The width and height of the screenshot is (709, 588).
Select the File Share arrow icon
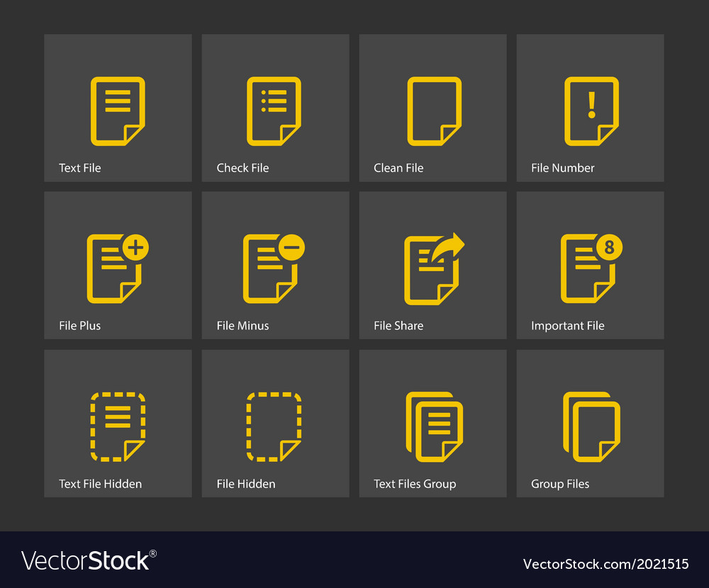tap(432, 268)
